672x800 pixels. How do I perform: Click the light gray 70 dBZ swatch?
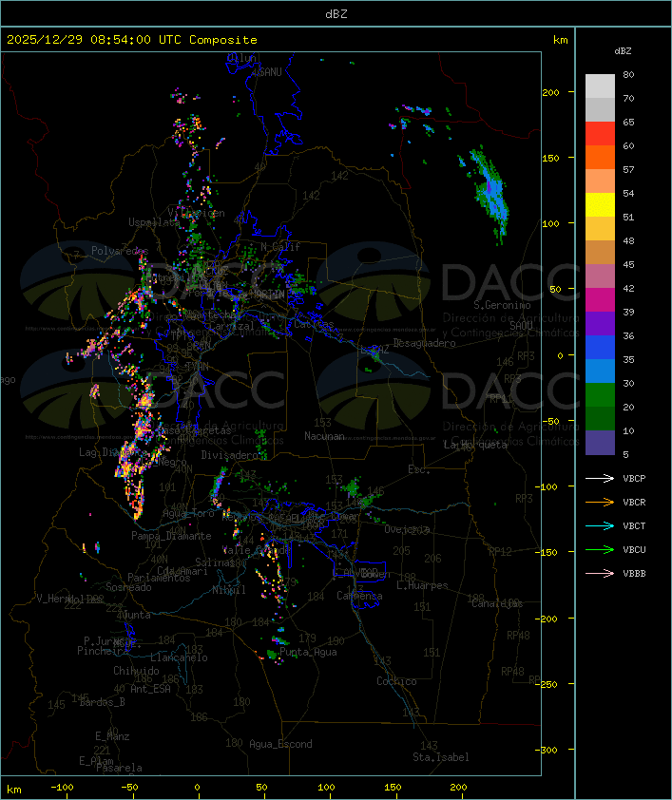click(x=600, y=86)
